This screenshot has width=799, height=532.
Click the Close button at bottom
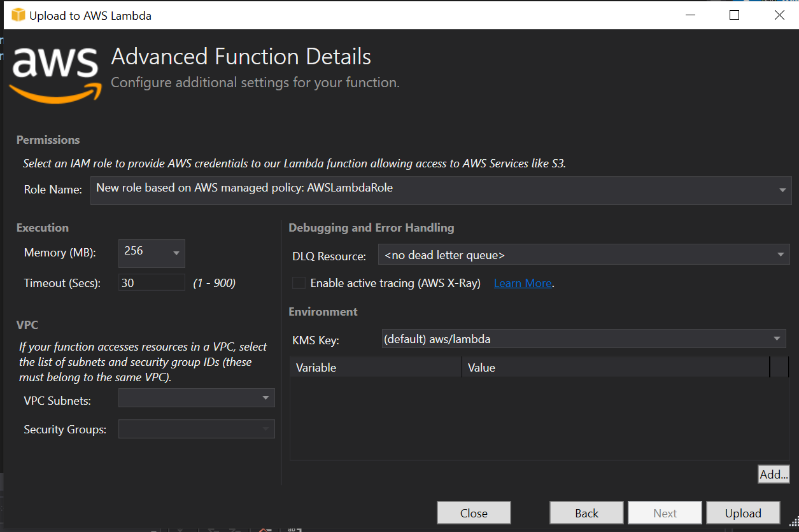(x=474, y=513)
